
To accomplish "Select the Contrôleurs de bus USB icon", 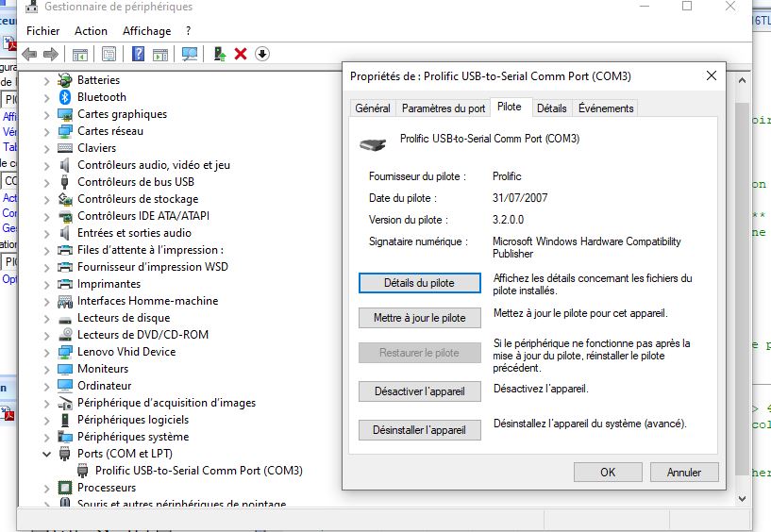I will [x=64, y=182].
